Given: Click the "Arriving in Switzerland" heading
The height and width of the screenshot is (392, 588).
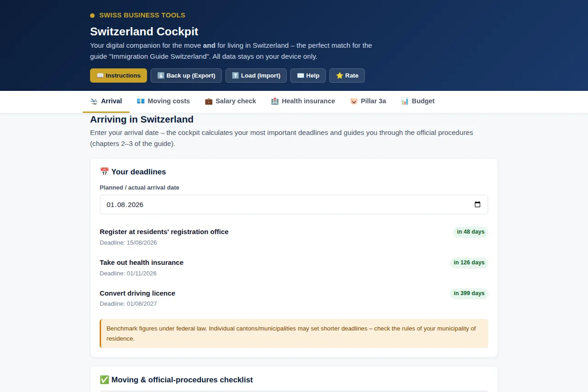Looking at the screenshot, I should (x=142, y=119).
